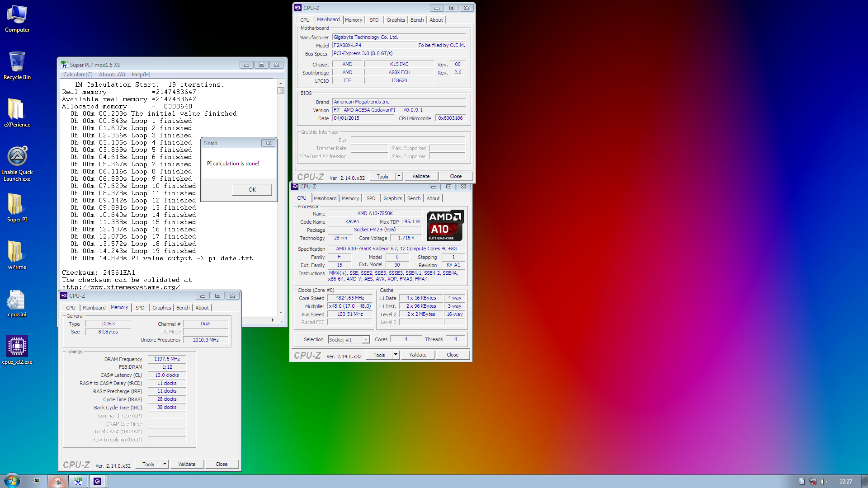Screen dimensions: 868x488
Task: Click Tools button in Mainboard CPU-Z window
Action: (x=382, y=176)
